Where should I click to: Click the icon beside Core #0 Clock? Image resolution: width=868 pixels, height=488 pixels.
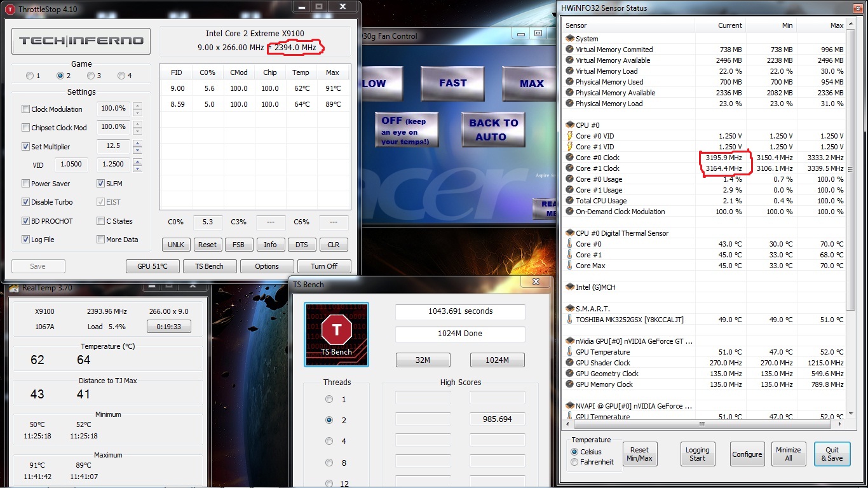[570, 158]
